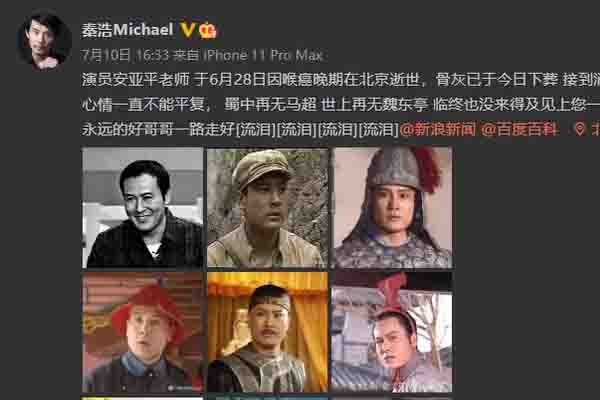Open the photo with yellow curtain background

[267, 332]
